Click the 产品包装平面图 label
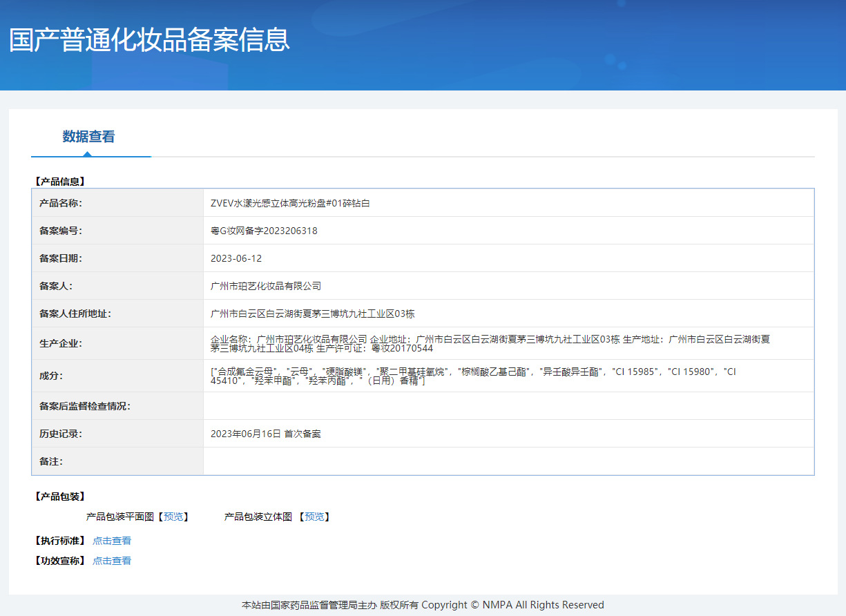This screenshot has height=616, width=846. click(x=120, y=517)
